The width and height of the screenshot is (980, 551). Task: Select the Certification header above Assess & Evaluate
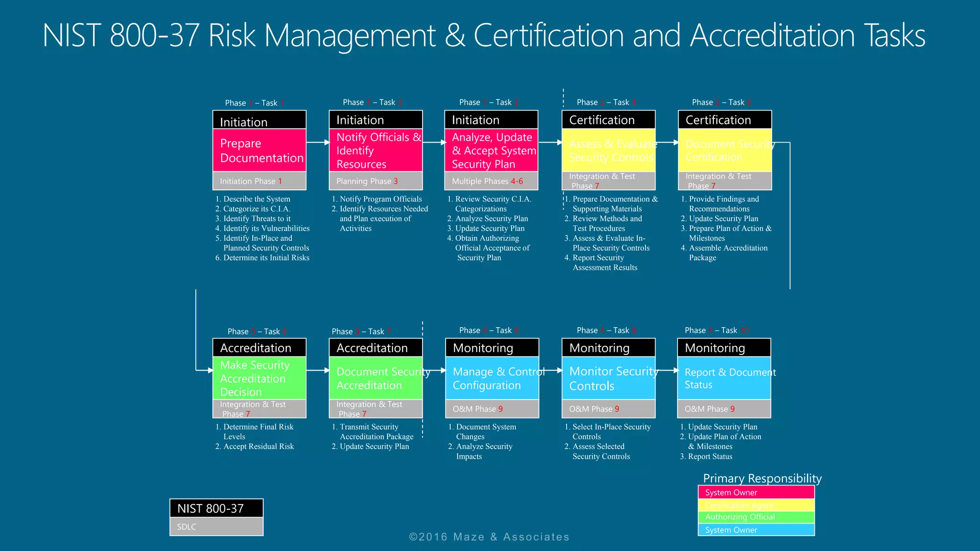(x=609, y=120)
